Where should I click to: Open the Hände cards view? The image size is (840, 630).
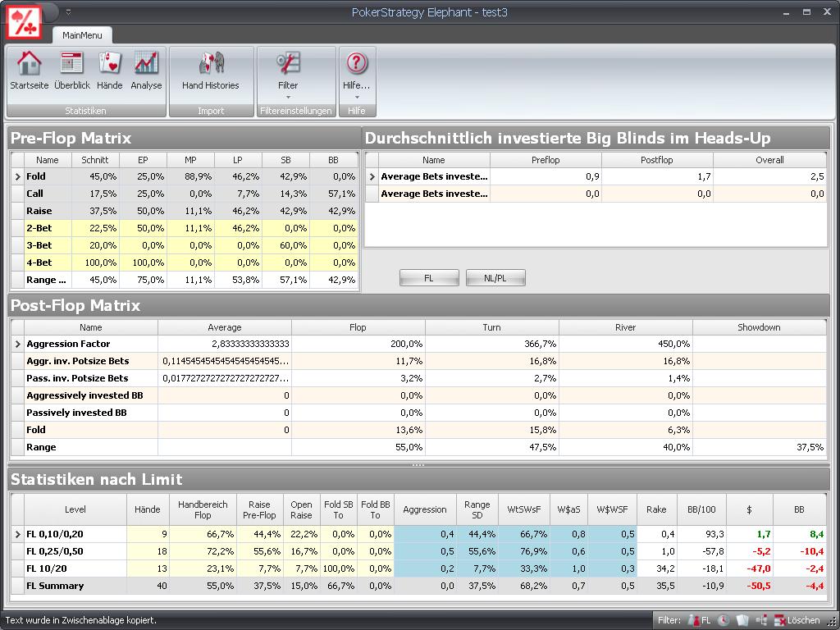110,71
